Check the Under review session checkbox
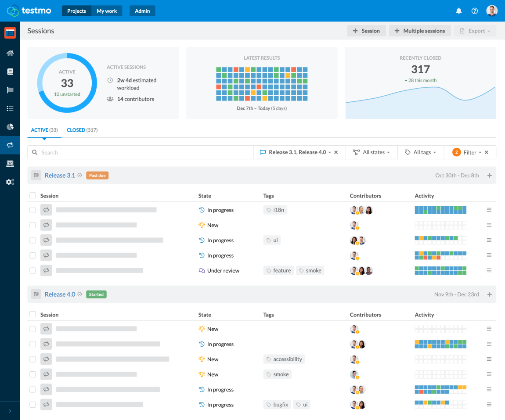 32,270
